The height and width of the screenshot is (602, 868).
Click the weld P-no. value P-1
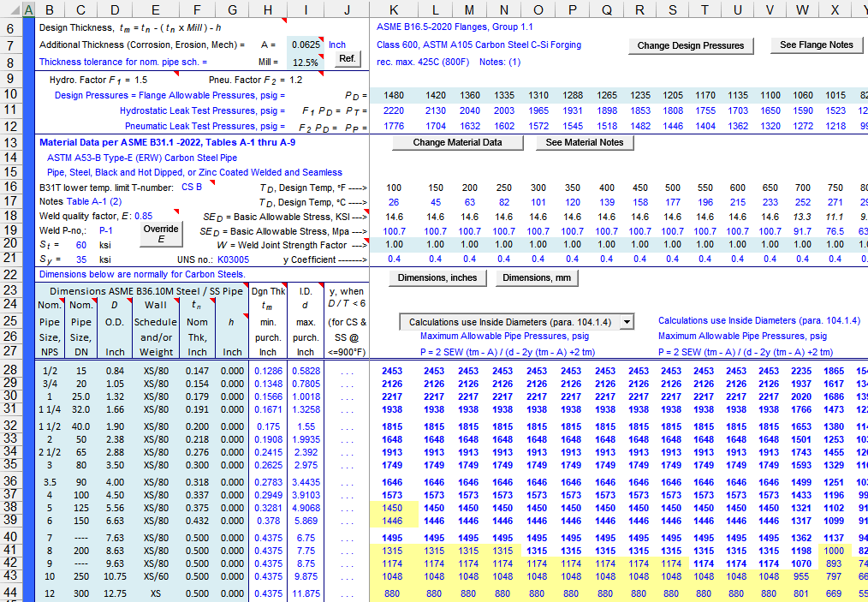pyautogui.click(x=106, y=231)
